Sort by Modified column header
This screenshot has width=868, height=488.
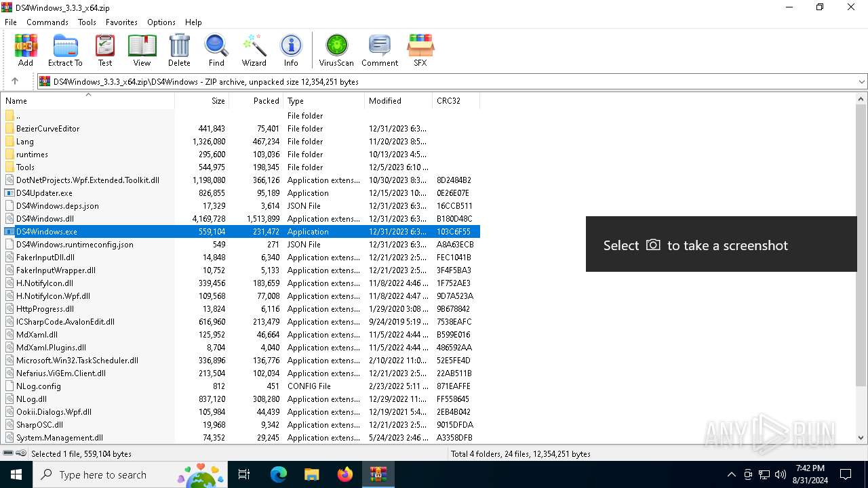pos(399,101)
